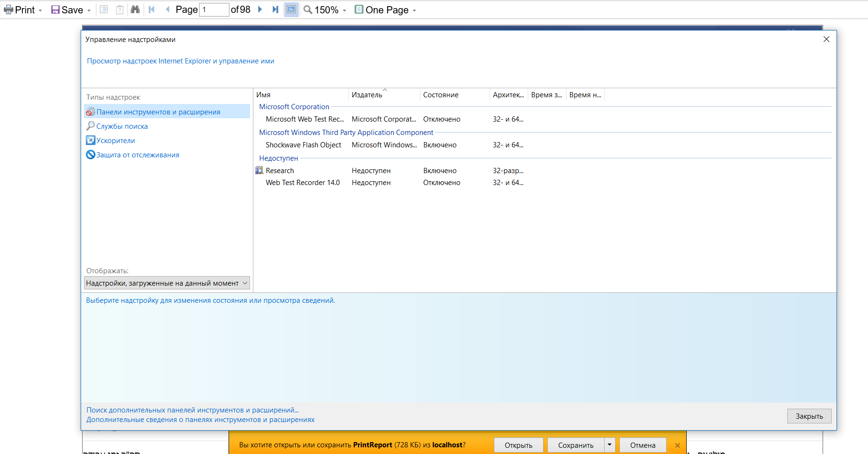Image resolution: width=868 pixels, height=454 pixels.
Task: Click the clipboard paste toolbar icon
Action: 120,10
